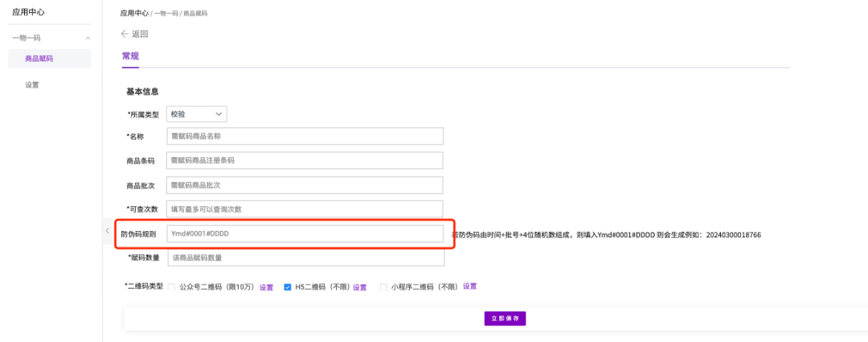
Task: Focus the 商品条码 input field
Action: (x=305, y=161)
